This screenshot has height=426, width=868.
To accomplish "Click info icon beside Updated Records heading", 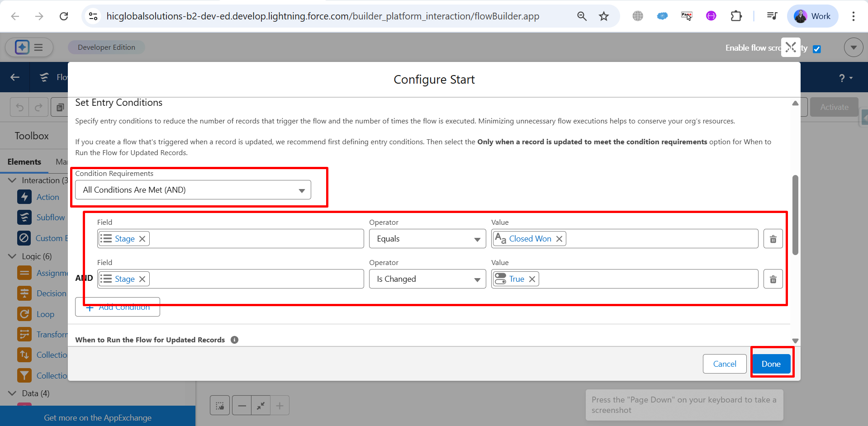I will [234, 340].
